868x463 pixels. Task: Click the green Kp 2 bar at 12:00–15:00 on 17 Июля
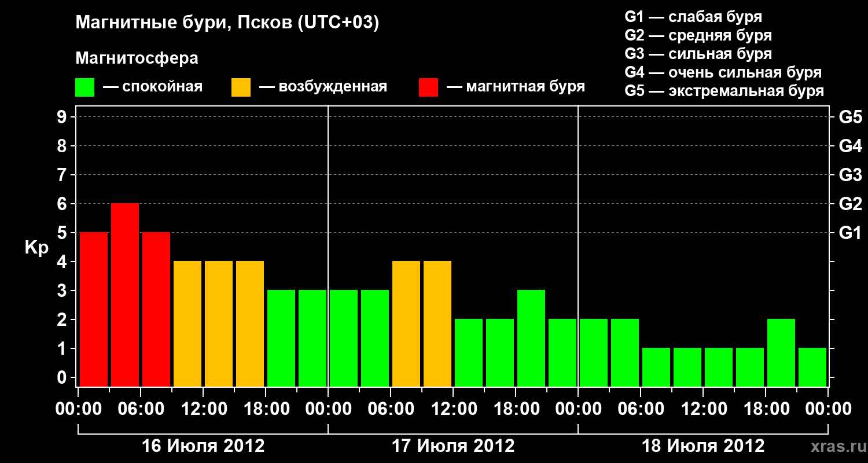[469, 353]
